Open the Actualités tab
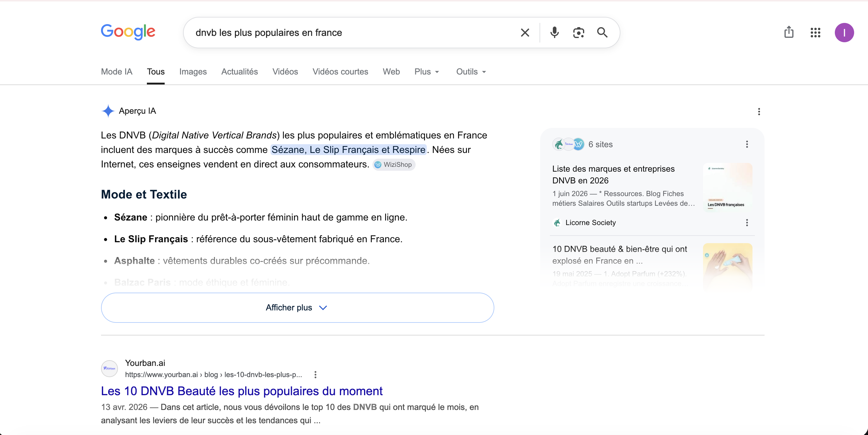 239,72
